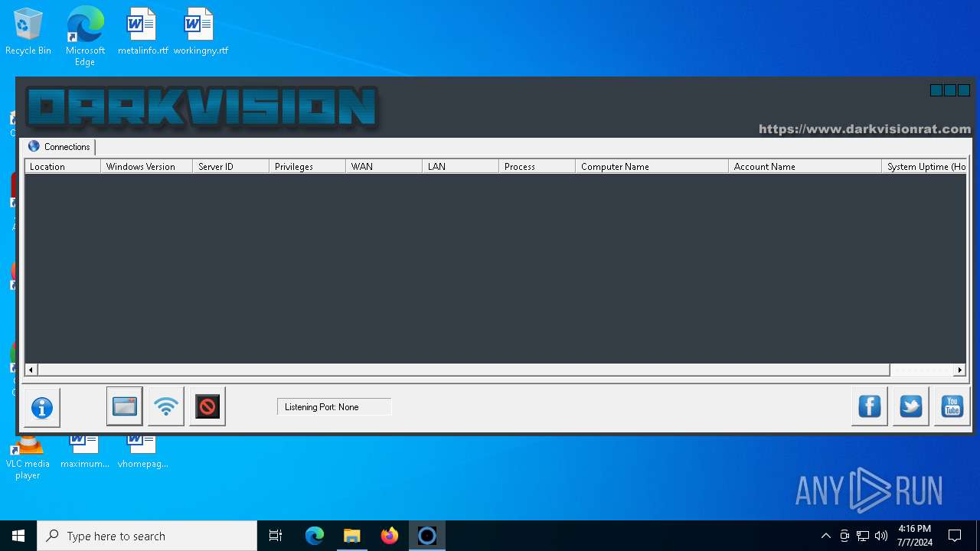Image resolution: width=980 pixels, height=551 pixels.
Task: Sort by the Process column header
Action: pos(537,166)
